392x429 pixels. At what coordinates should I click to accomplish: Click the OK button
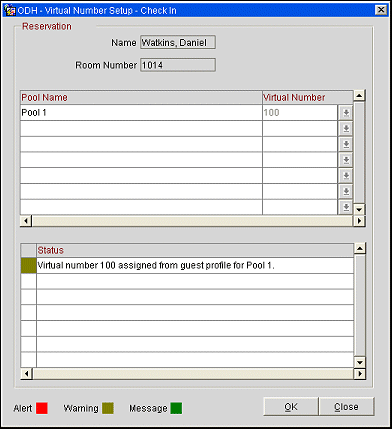(291, 407)
